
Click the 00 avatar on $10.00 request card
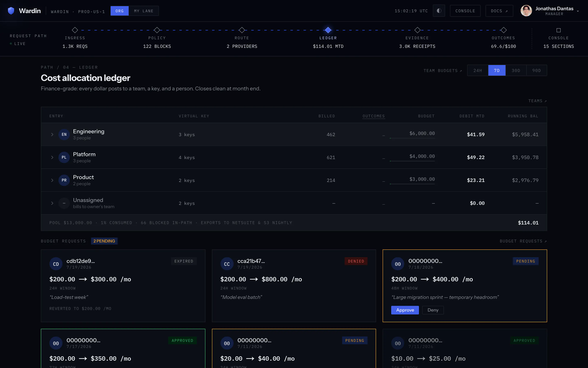tap(398, 343)
